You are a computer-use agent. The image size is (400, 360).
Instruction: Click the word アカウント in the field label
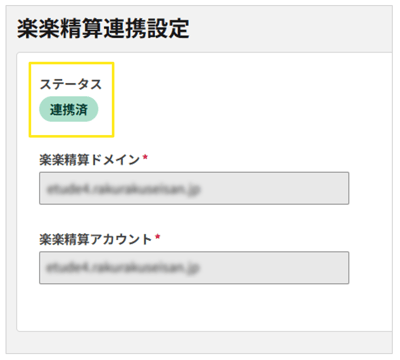click(x=121, y=239)
